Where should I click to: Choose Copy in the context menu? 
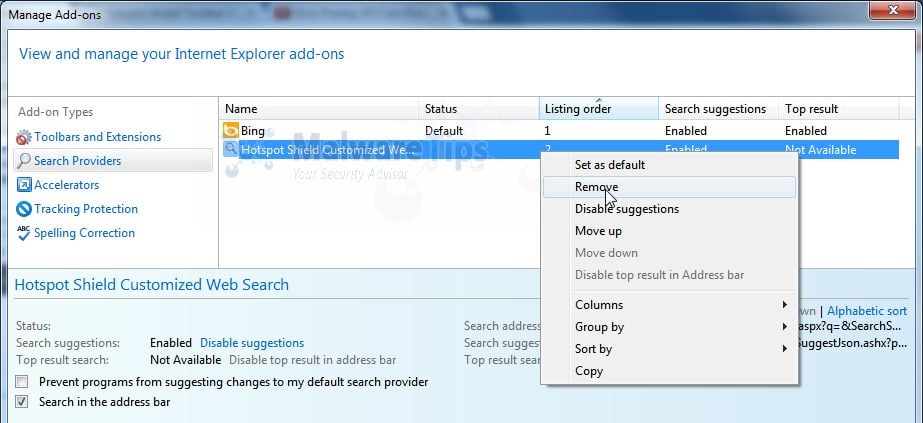(669, 371)
